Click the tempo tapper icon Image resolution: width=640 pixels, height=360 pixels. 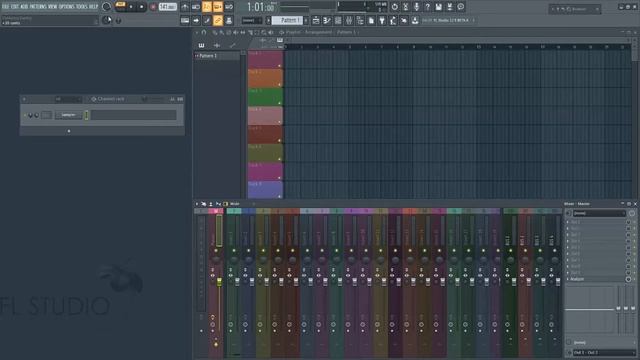coord(393,20)
